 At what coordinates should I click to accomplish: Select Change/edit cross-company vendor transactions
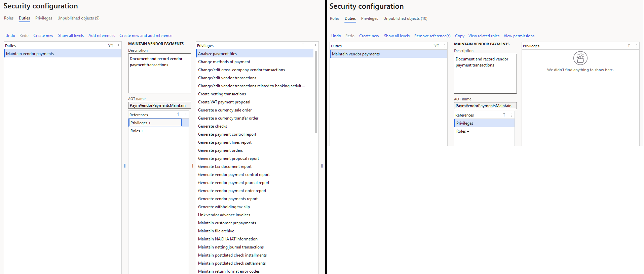255,70
